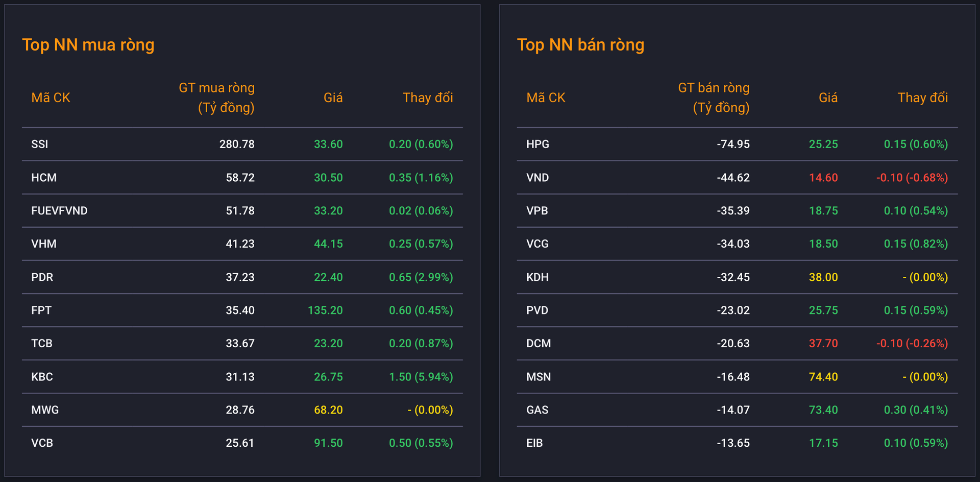Select the PVD stock code

pos(537,310)
